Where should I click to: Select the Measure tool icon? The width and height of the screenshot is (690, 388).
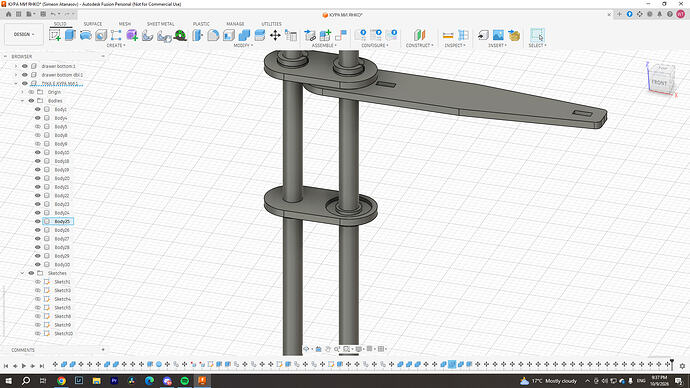(448, 35)
